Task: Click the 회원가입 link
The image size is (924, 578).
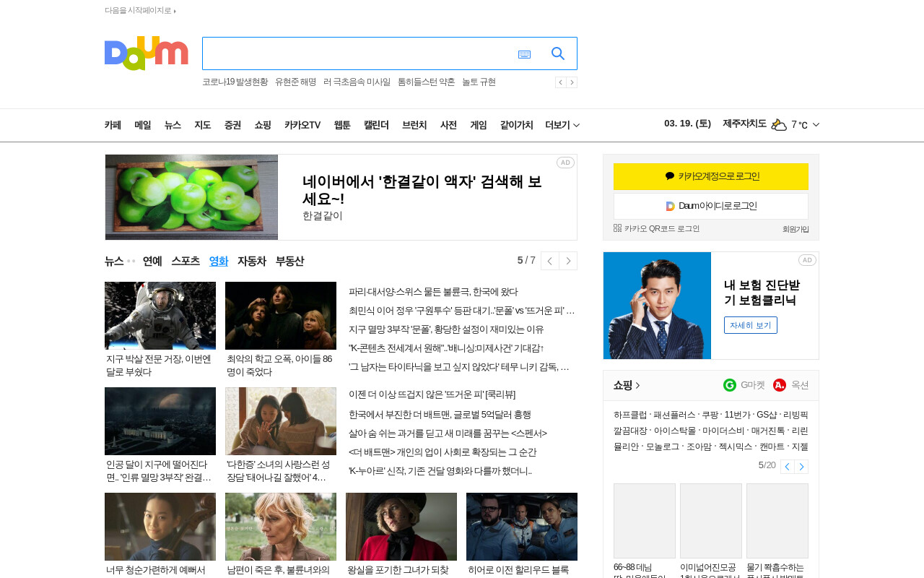Action: [796, 229]
